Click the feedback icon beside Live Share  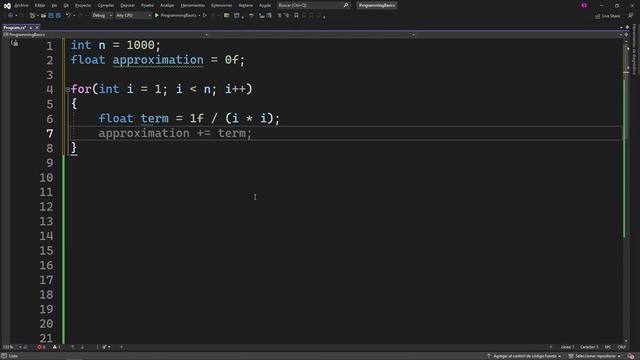click(630, 16)
